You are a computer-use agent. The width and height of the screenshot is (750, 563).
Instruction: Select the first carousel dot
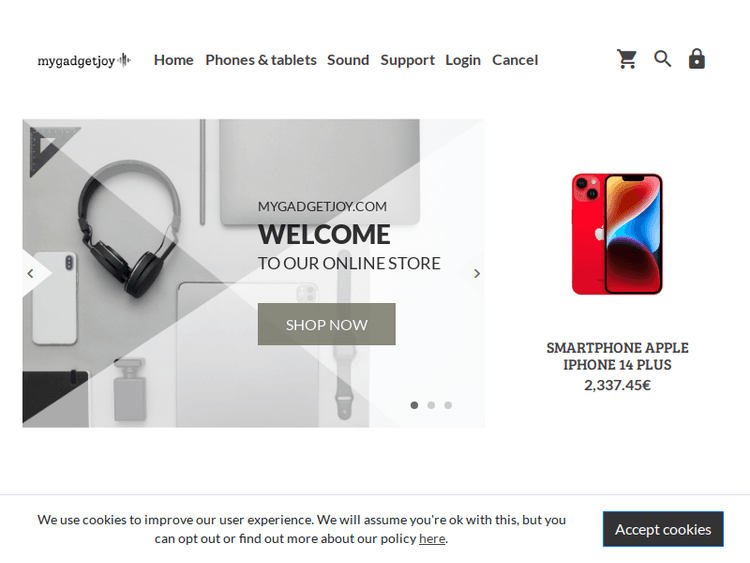[414, 405]
